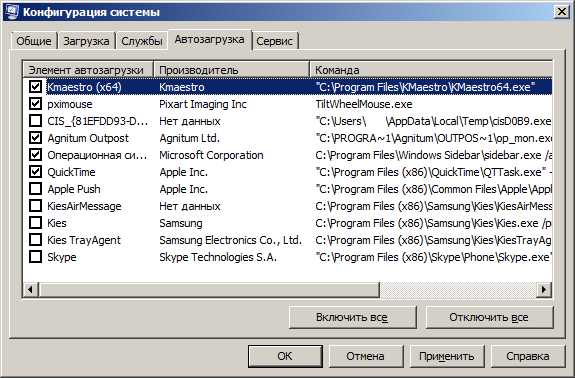575x378 pixels.
Task: Sort by Команда column header
Action: [x=431, y=69]
